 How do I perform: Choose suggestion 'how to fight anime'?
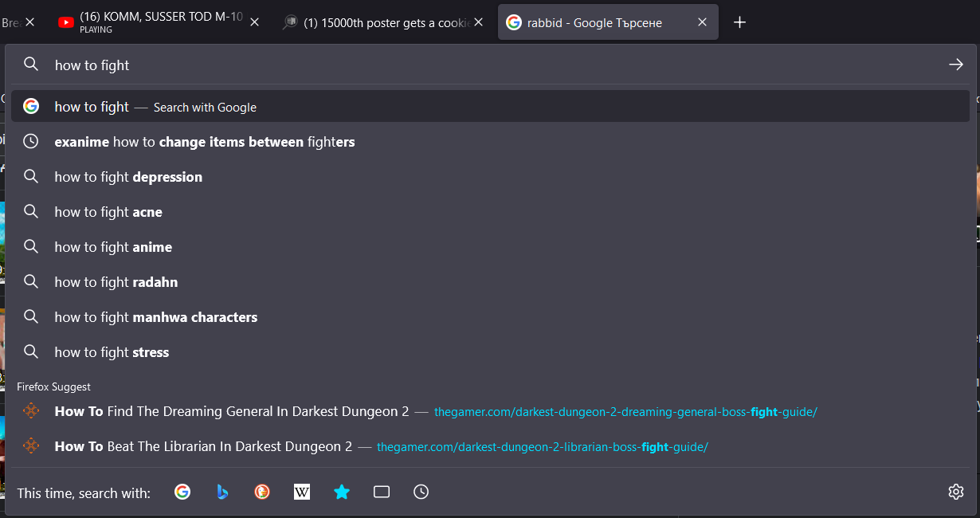click(490, 247)
